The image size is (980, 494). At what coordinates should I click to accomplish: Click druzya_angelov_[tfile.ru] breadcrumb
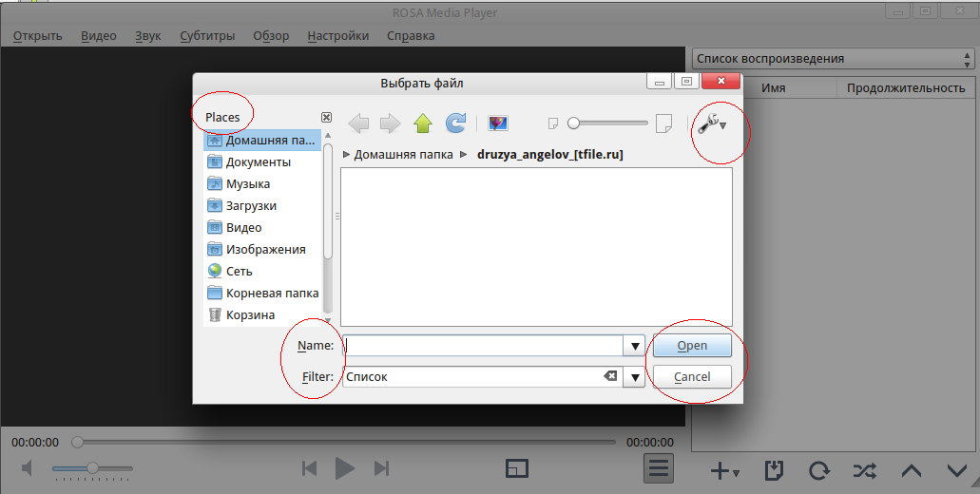[550, 154]
